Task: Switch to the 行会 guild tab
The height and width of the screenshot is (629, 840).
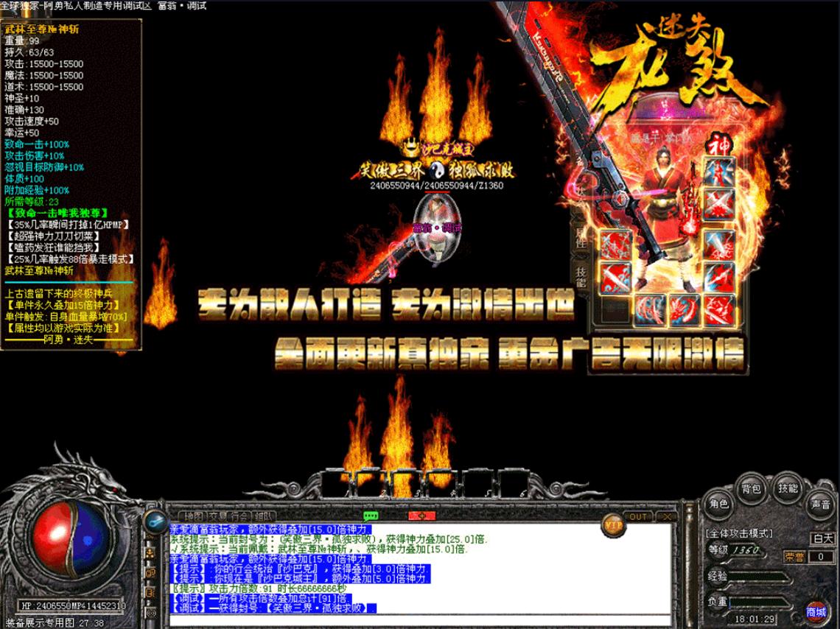Action: click(x=239, y=516)
